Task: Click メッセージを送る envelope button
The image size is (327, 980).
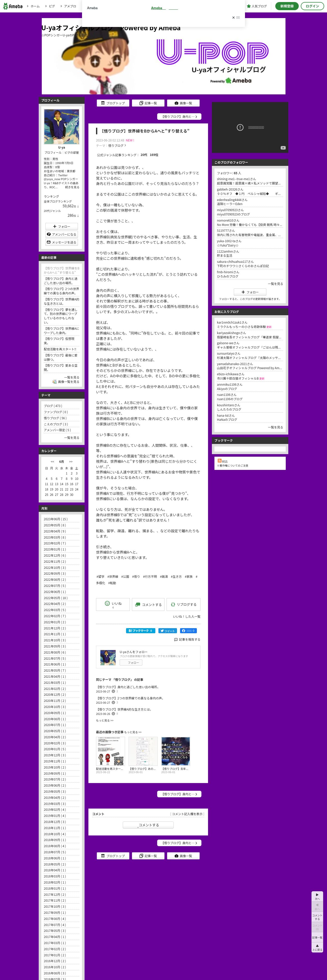Action: tap(62, 242)
